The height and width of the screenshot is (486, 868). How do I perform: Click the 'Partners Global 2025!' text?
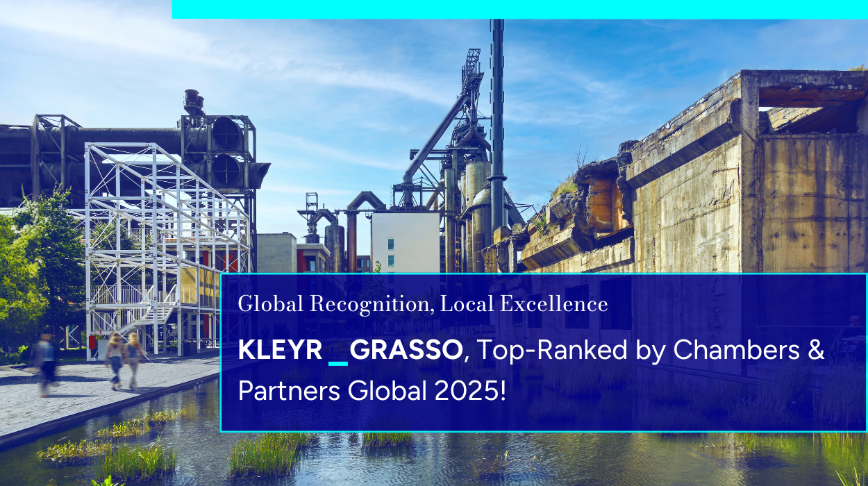tap(372, 391)
